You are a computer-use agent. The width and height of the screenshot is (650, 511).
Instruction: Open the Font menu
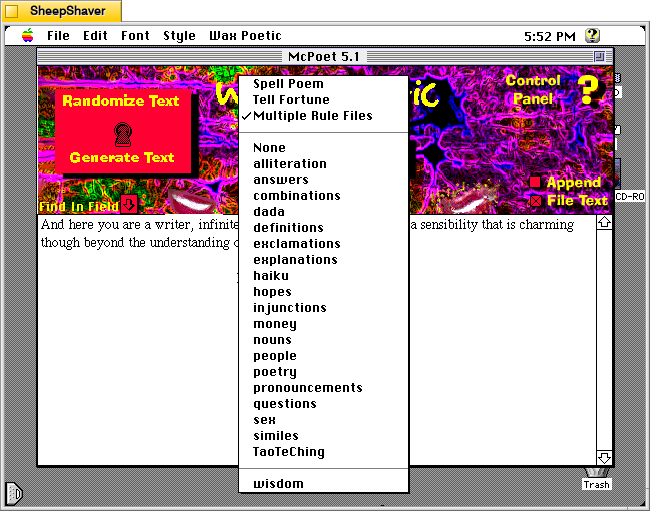point(135,36)
